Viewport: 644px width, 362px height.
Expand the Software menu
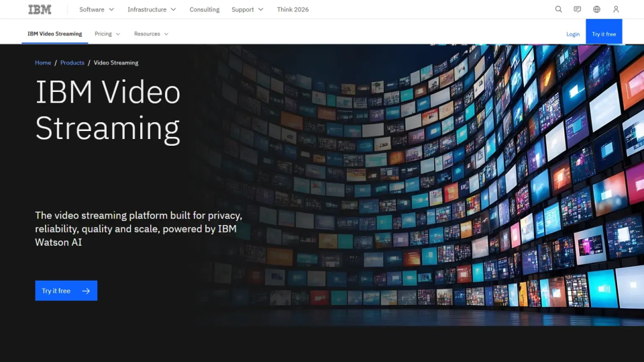pyautogui.click(x=97, y=9)
